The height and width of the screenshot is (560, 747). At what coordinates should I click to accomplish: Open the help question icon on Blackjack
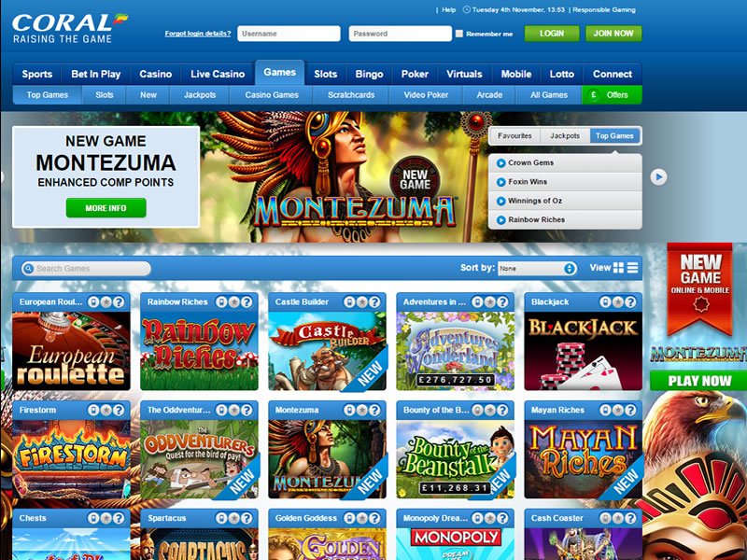pyautogui.click(x=631, y=301)
